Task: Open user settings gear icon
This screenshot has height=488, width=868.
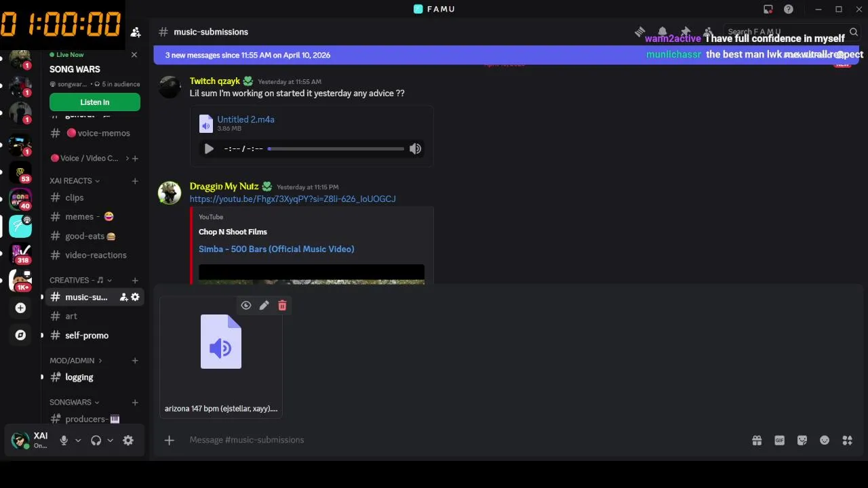Action: (x=128, y=441)
